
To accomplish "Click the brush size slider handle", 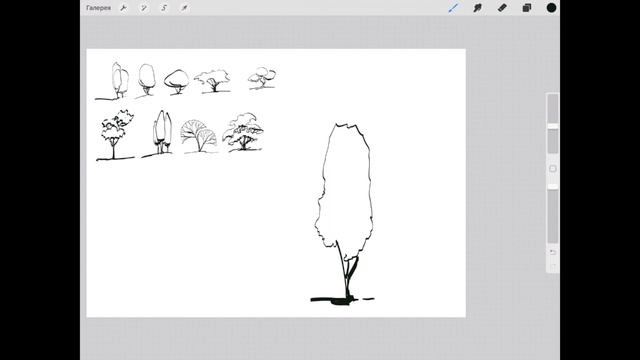I will click(553, 127).
